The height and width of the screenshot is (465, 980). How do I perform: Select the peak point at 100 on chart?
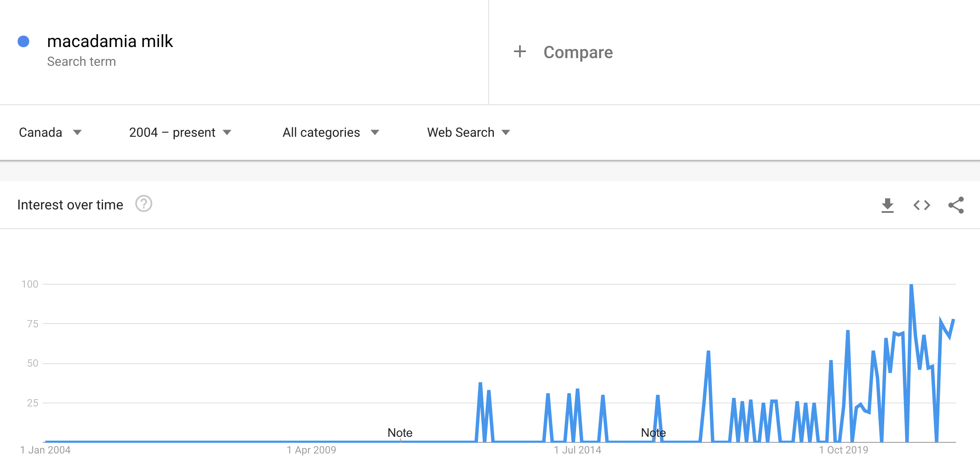[911, 285]
